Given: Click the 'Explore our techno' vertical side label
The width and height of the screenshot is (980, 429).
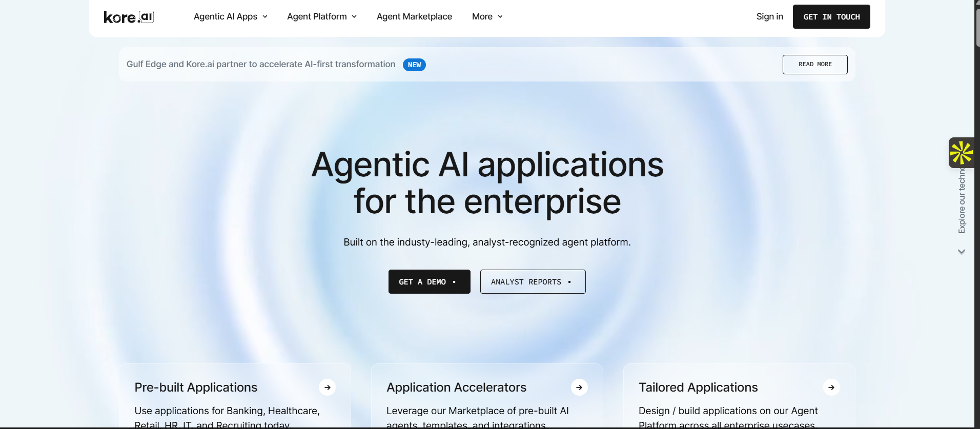Looking at the screenshot, I should click(962, 201).
